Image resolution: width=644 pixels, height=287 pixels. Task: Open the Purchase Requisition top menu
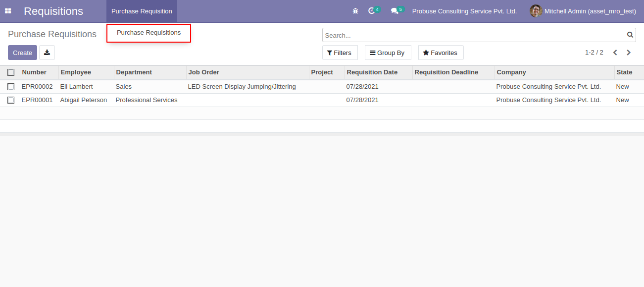pyautogui.click(x=142, y=11)
